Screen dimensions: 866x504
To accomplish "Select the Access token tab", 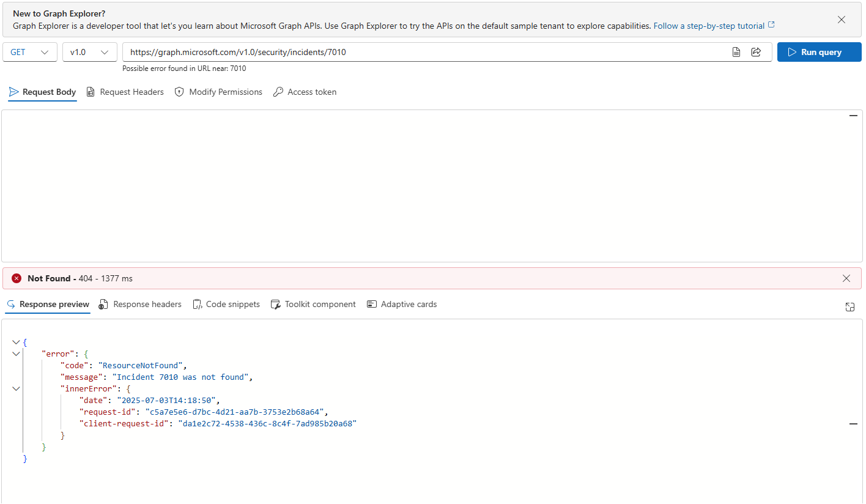I will 305,92.
